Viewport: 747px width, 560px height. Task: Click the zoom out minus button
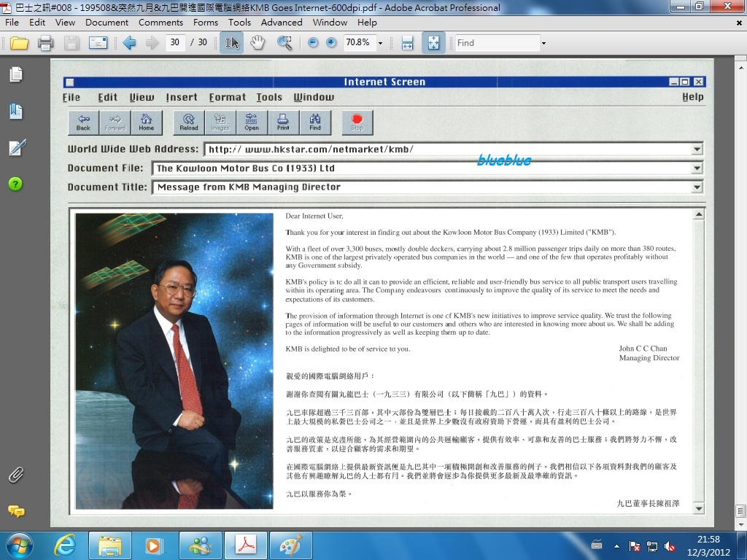coord(313,43)
